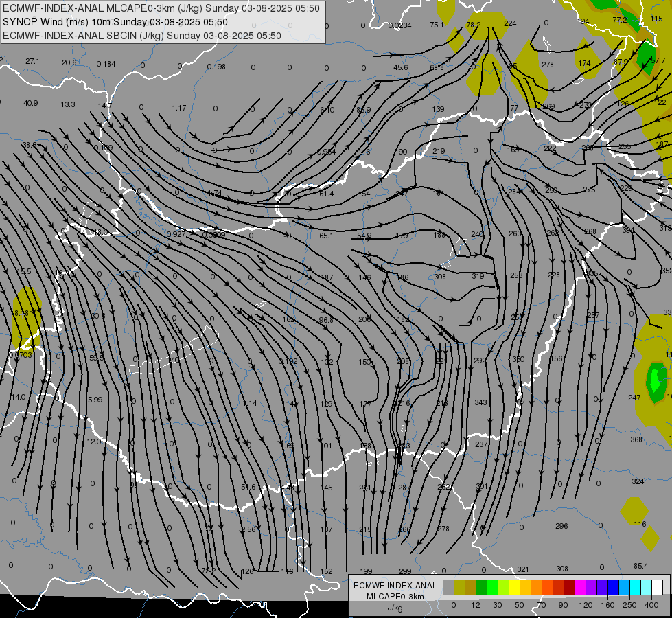Click the map value 65.1
Viewport: 672px width, 618px height.
(x=326, y=236)
